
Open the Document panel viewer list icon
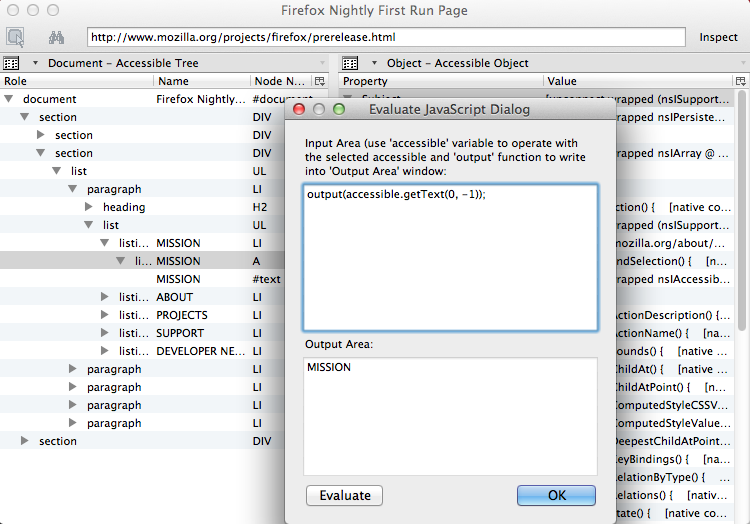(11, 63)
